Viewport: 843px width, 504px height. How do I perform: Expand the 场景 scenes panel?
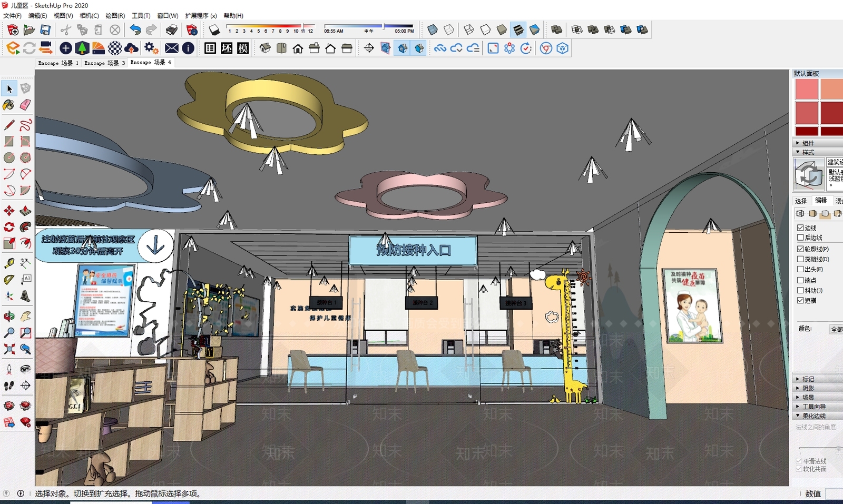[818, 398]
